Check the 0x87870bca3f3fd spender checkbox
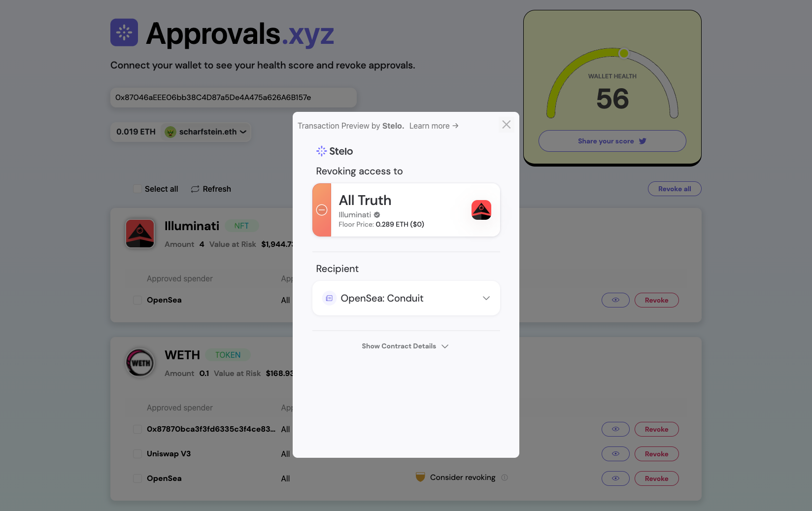 coord(137,429)
